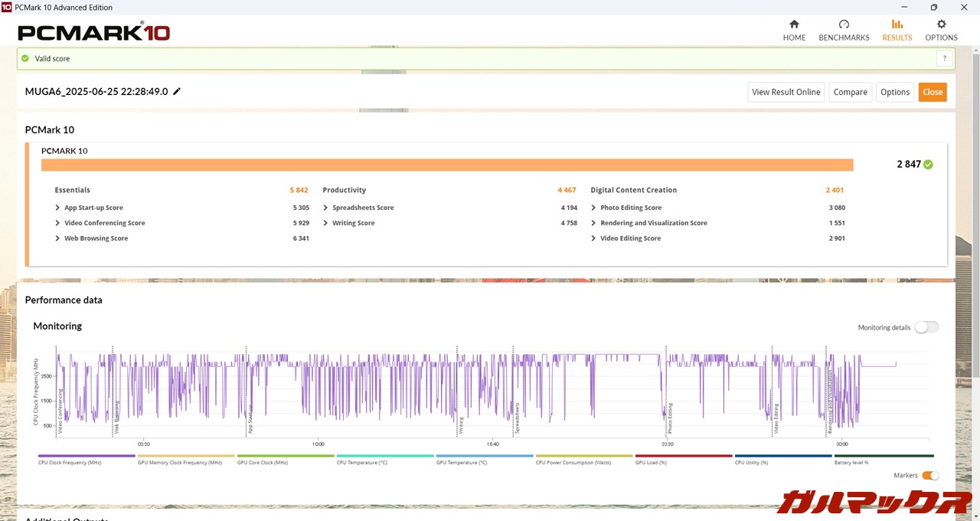Click the Photo Editing marker in graph
This screenshot has width=980, height=521.
click(669, 420)
